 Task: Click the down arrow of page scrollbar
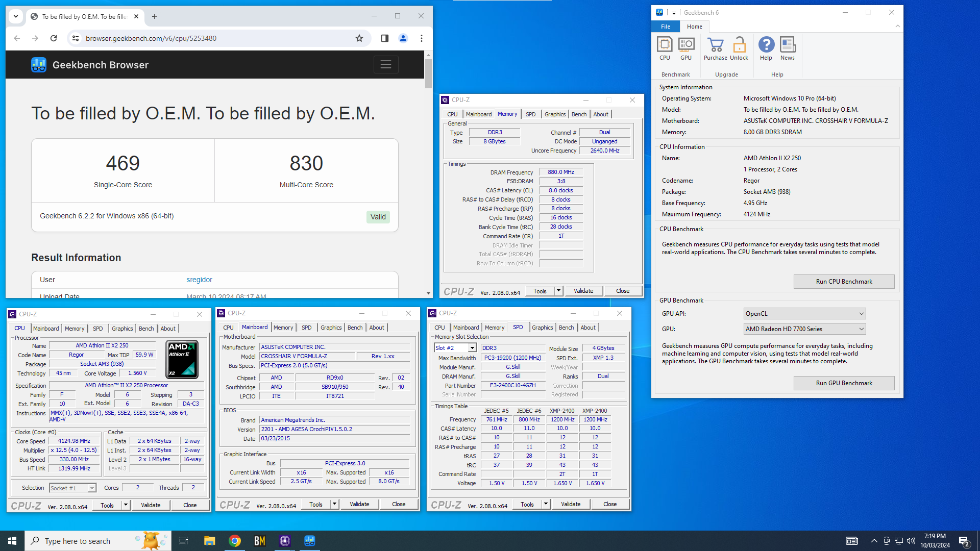pyautogui.click(x=428, y=293)
